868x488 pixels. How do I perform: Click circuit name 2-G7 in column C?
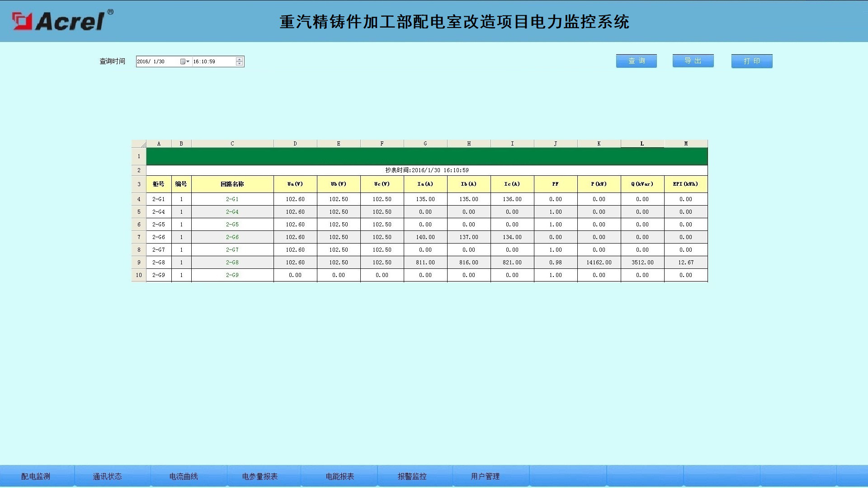[232, 250]
